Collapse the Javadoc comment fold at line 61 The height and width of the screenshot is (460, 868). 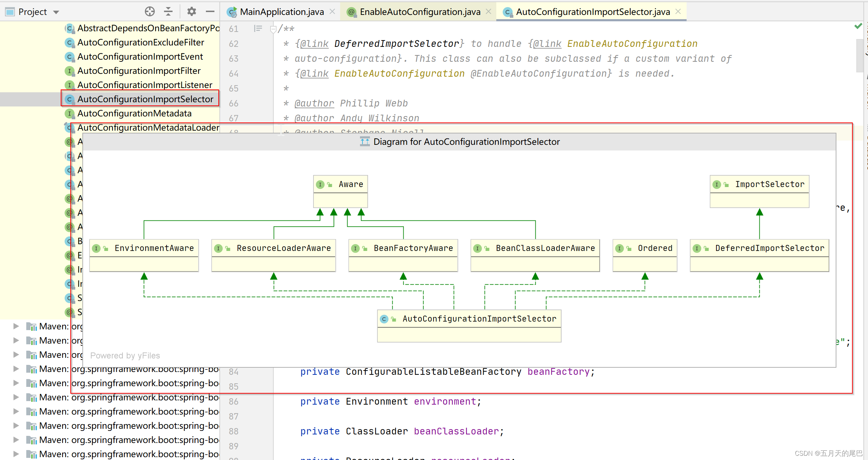(273, 29)
